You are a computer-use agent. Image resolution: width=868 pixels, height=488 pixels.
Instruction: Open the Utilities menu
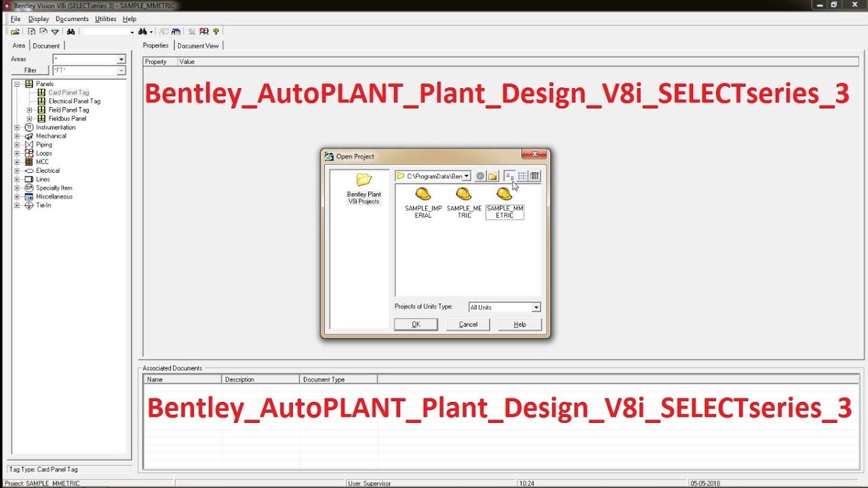[105, 19]
